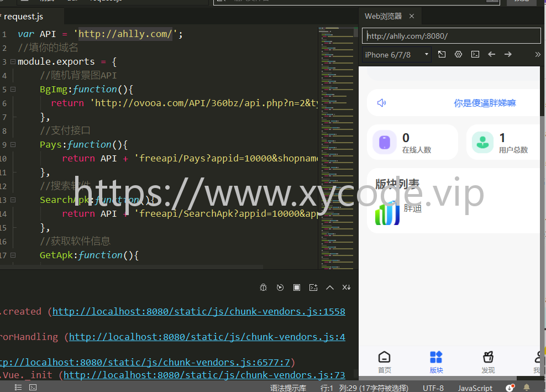Click the editor horizontal scrollbar
The width and height of the screenshot is (546, 392).
[x=132, y=267]
